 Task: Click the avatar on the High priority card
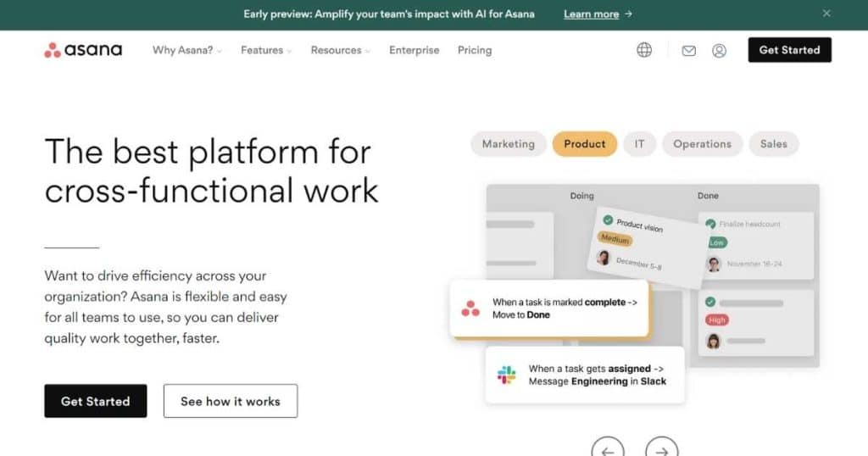click(714, 341)
